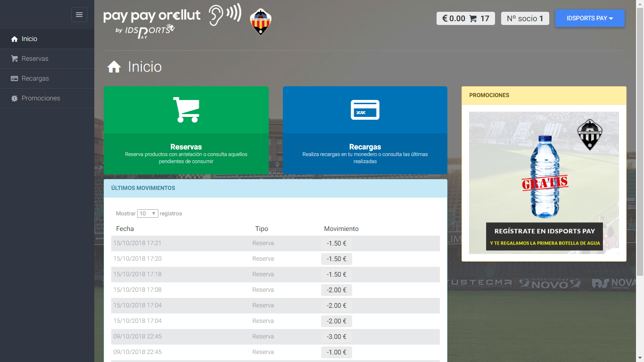The width and height of the screenshot is (644, 362).
Task: Click the large shopping cart icon on green tile
Action: (186, 110)
